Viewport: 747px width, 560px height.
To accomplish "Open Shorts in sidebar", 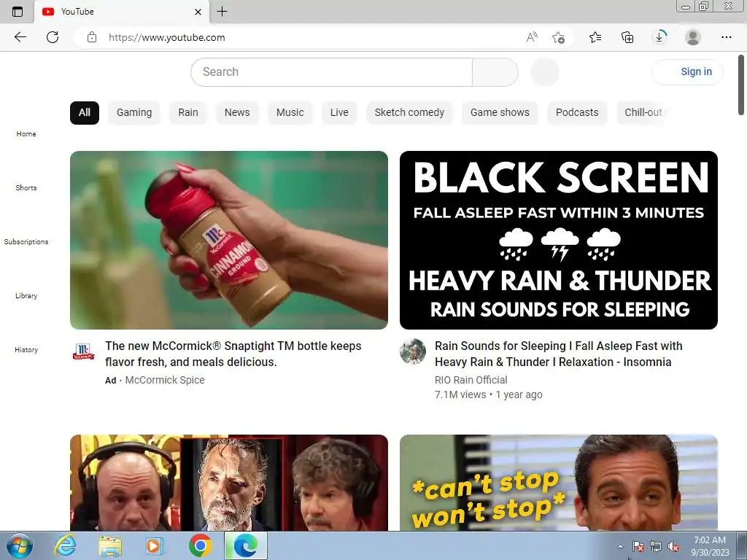I will pyautogui.click(x=26, y=188).
